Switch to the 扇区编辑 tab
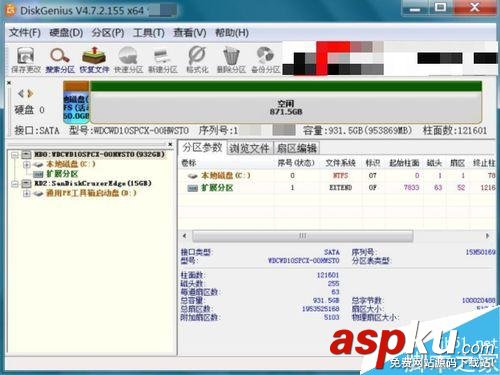 [x=296, y=148]
